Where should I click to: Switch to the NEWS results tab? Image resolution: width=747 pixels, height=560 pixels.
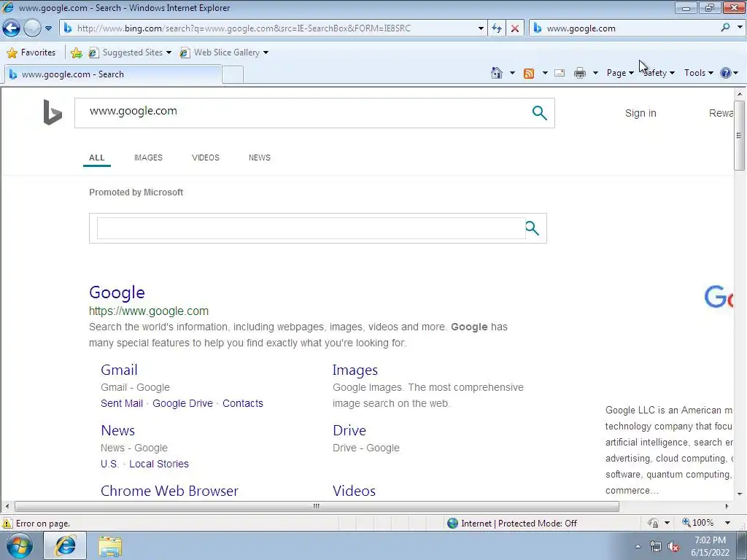[x=259, y=157]
